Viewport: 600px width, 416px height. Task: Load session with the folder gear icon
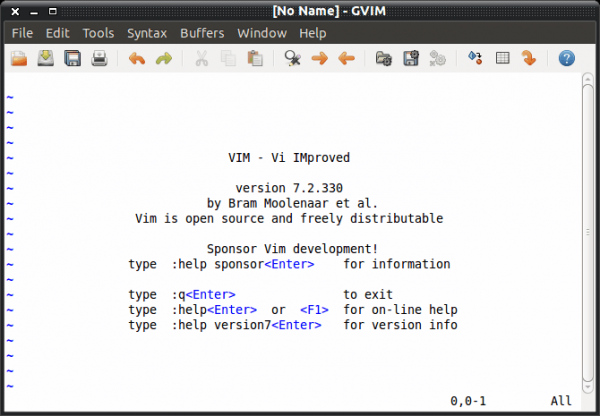(384, 59)
